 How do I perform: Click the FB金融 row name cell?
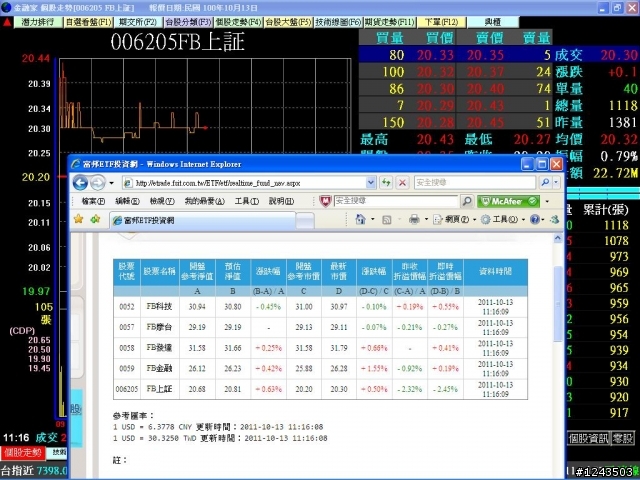pos(159,369)
